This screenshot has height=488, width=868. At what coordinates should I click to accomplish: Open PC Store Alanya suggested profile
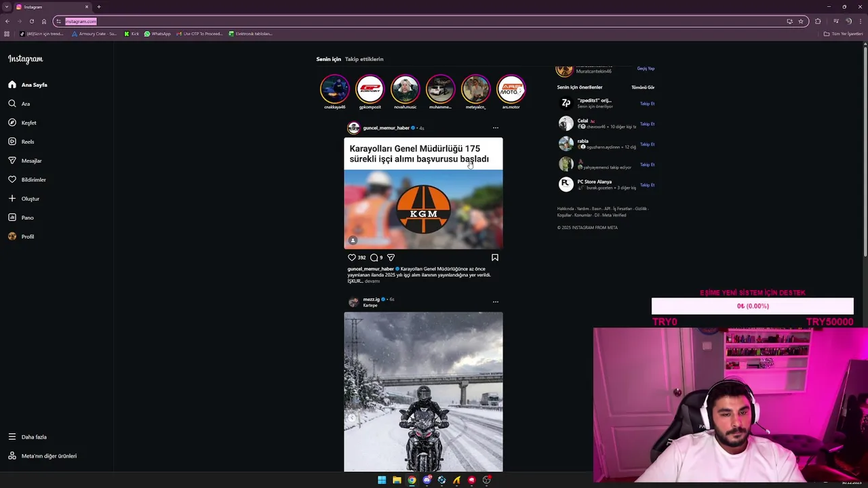(x=594, y=182)
